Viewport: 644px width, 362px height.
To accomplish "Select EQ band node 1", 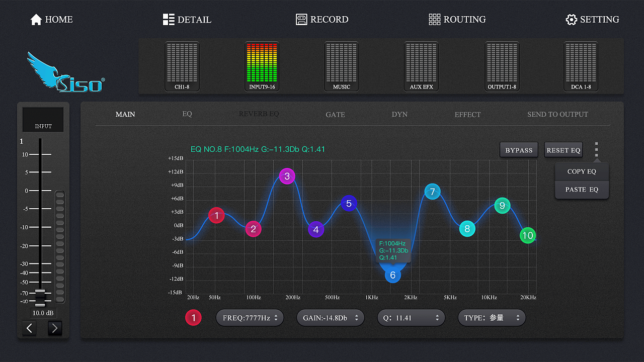I will coord(216,216).
